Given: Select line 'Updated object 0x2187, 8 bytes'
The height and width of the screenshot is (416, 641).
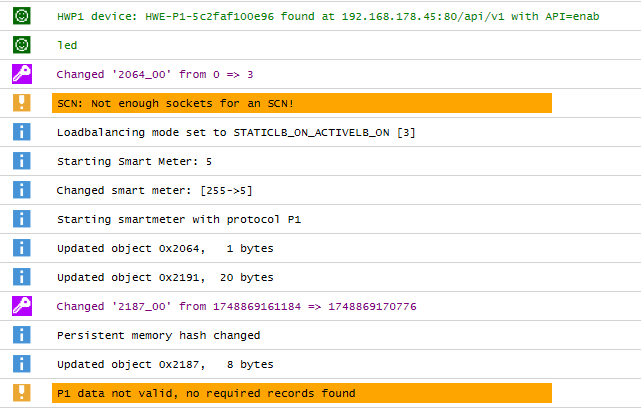Looking at the screenshot, I should coord(165,365).
